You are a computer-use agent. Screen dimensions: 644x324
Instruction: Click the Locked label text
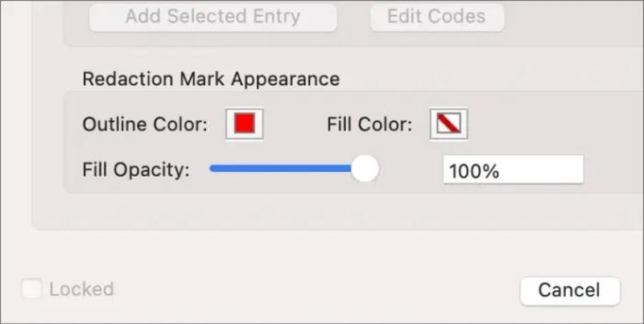pyautogui.click(x=81, y=289)
